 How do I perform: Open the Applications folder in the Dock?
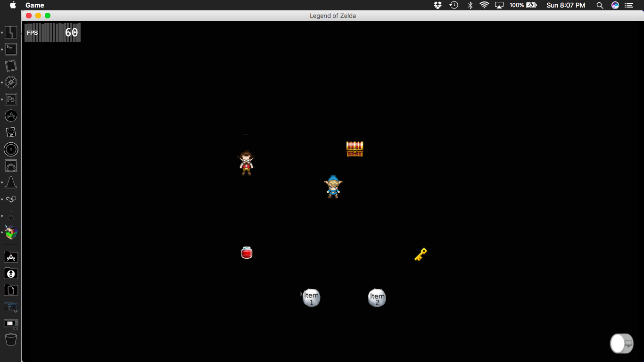(11, 257)
